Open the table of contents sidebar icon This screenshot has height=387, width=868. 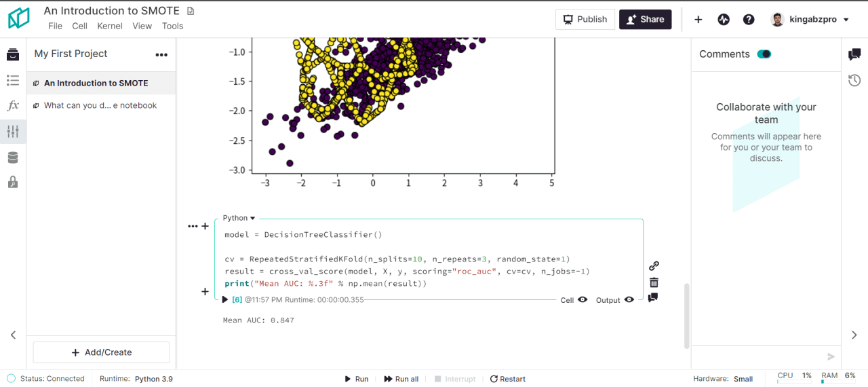coord(13,80)
